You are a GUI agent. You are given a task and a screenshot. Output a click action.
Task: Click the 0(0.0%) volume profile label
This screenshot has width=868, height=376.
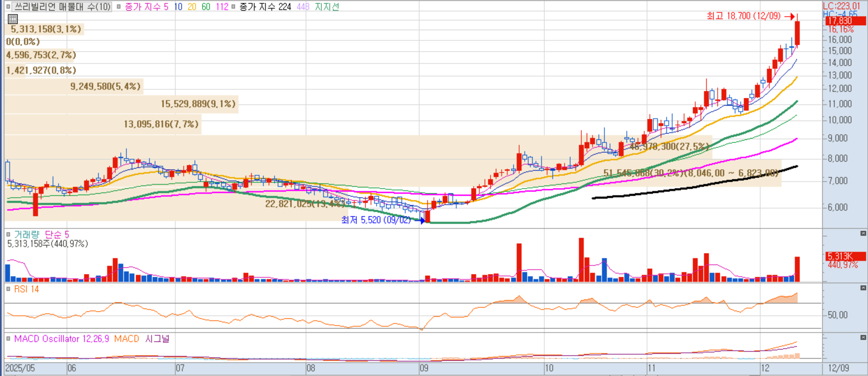23,42
